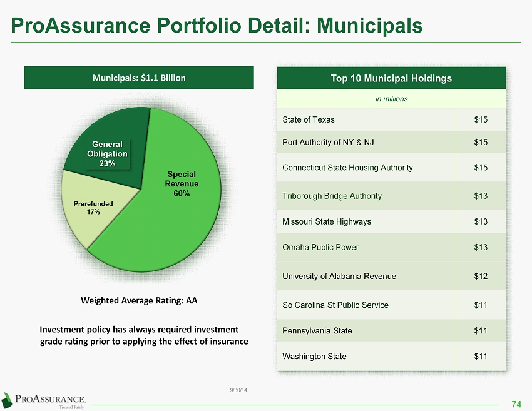
Task: Click the $13 value for Omaha Public Power
Action: pyautogui.click(x=481, y=247)
